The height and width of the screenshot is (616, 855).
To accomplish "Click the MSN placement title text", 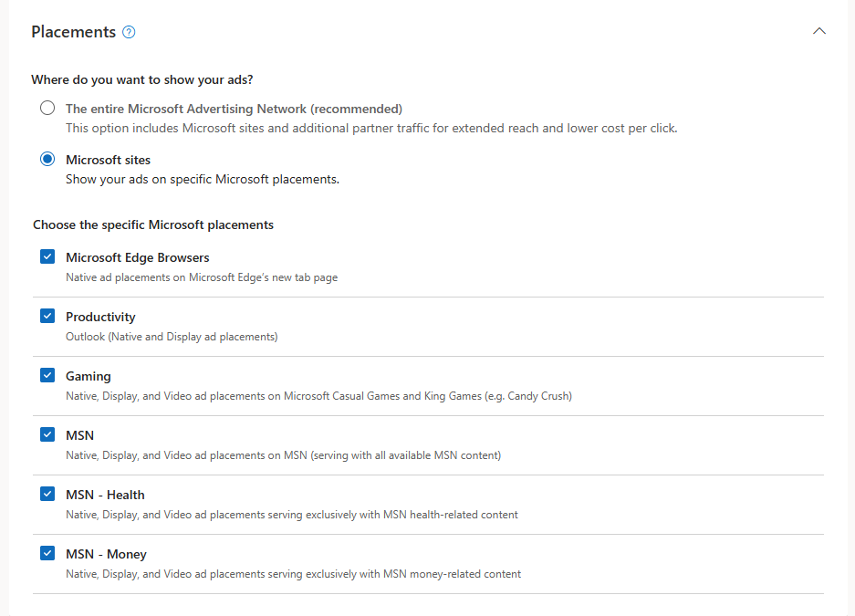I will point(79,435).
